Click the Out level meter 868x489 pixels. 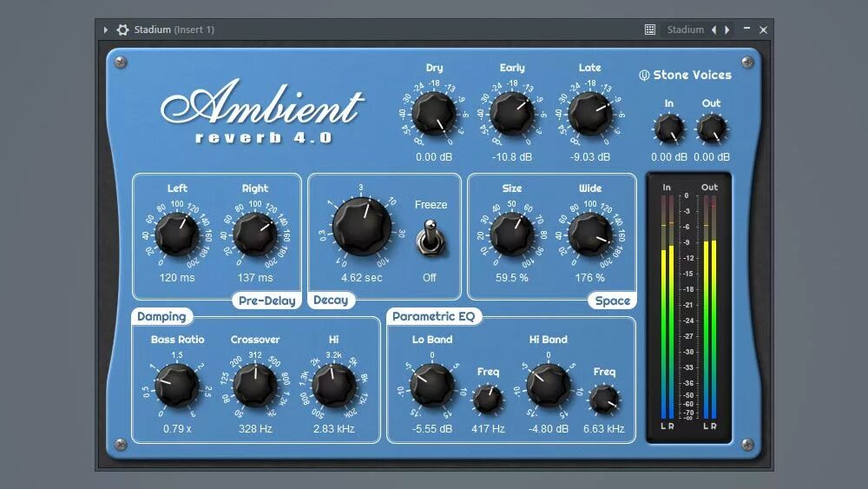[709, 307]
